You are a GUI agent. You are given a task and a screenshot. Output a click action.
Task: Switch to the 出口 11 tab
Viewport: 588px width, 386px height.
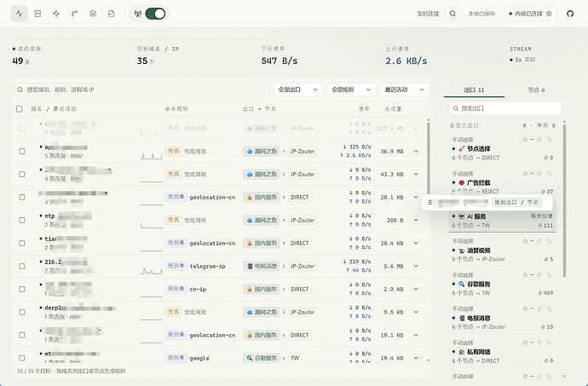[x=474, y=90]
